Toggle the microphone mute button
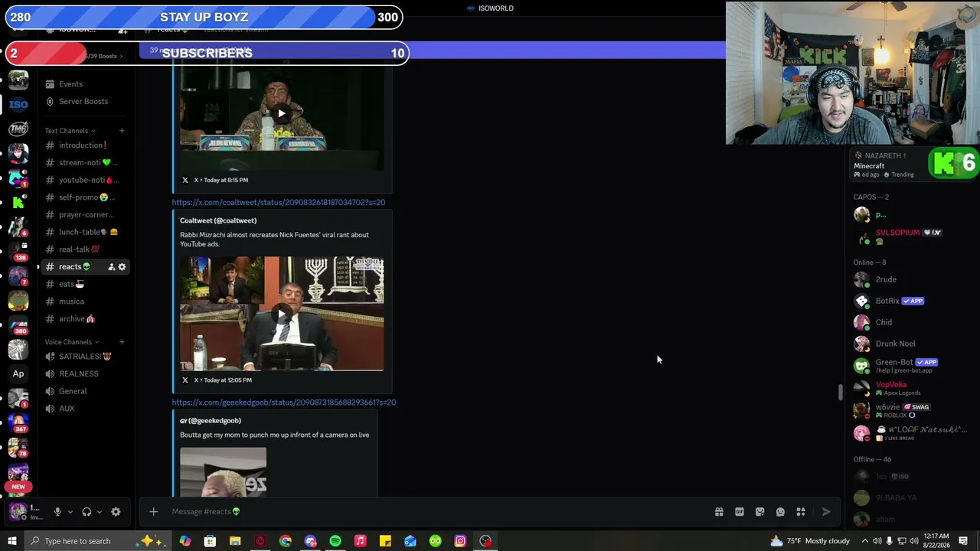The height and width of the screenshot is (551, 980). tap(57, 512)
